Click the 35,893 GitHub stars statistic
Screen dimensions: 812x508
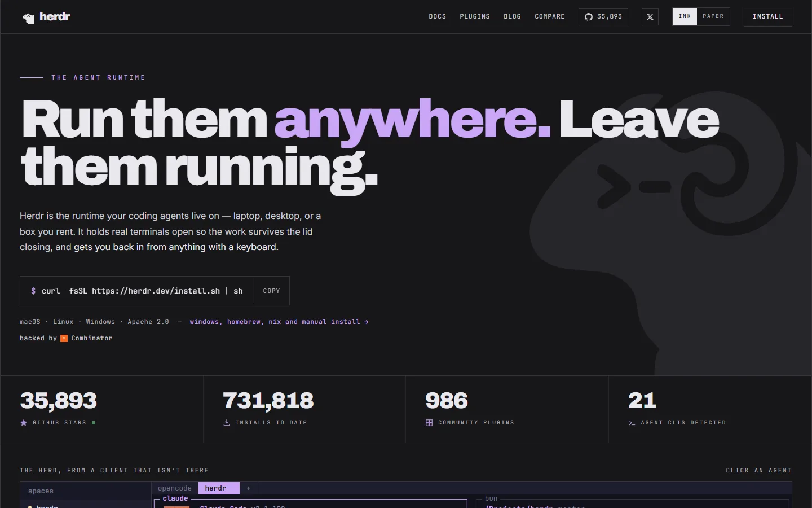pos(59,401)
